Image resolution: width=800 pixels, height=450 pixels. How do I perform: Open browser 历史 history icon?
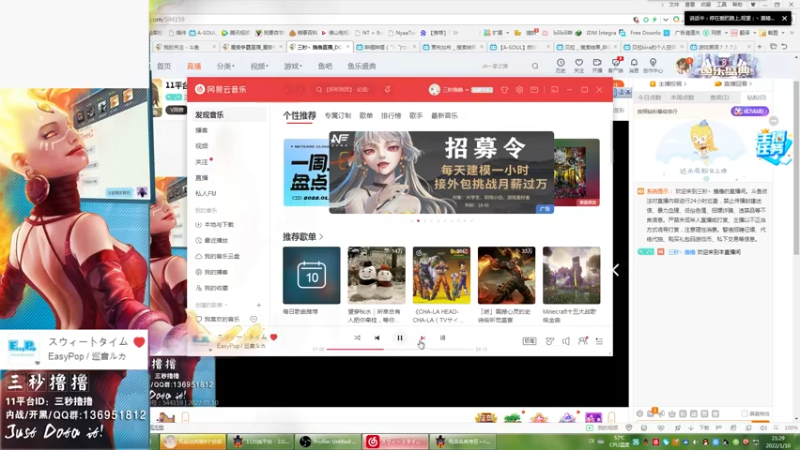(x=560, y=65)
